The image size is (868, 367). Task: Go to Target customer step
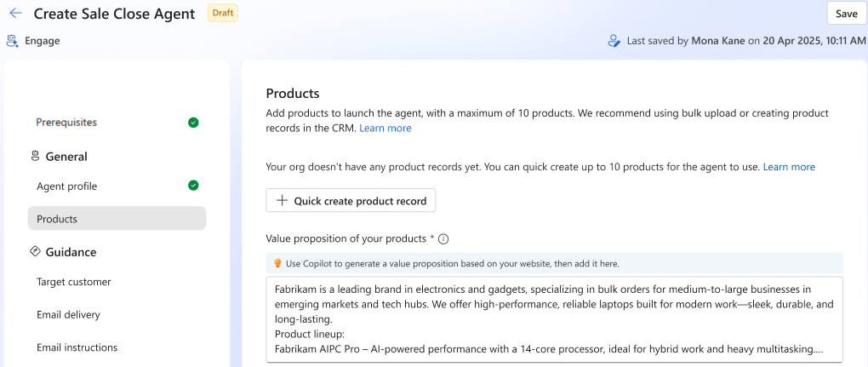(x=74, y=282)
